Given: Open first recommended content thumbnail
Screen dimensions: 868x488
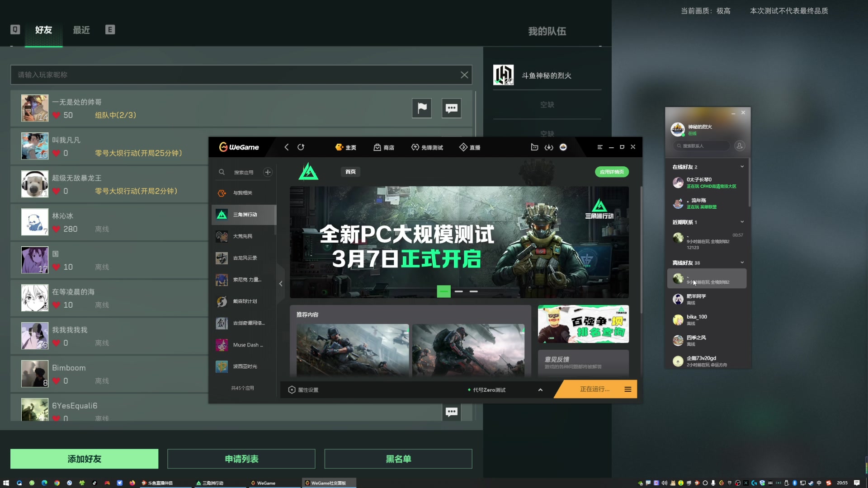Looking at the screenshot, I should point(353,350).
